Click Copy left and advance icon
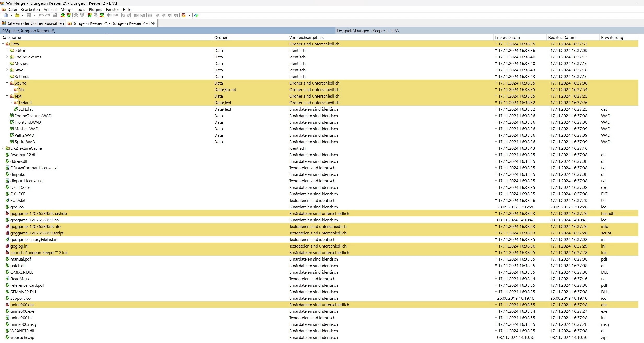 pyautogui.click(x=129, y=15)
